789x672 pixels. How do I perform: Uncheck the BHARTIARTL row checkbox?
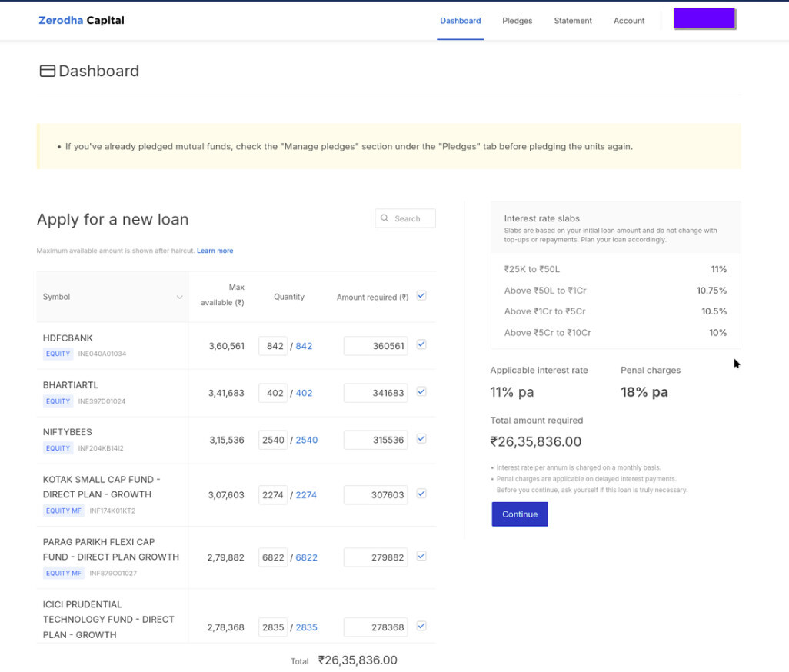pos(421,392)
